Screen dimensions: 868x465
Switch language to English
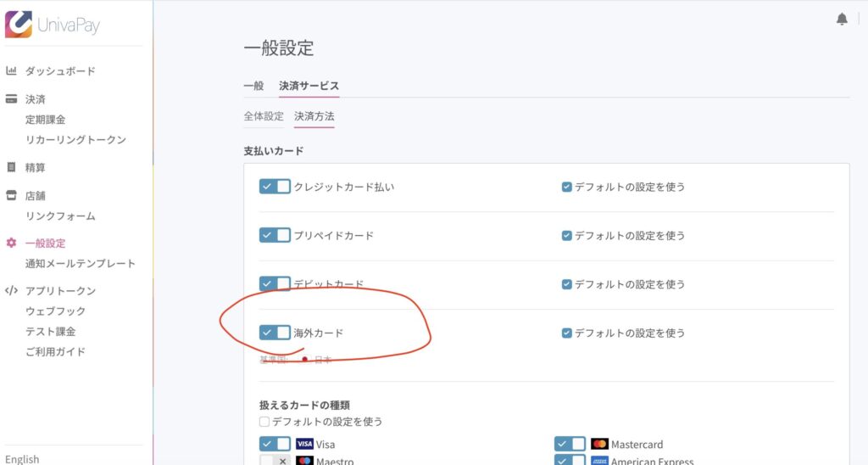22,459
